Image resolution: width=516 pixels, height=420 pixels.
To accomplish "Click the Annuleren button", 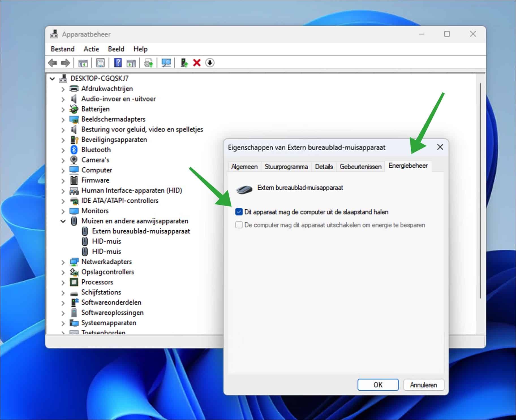I will (423, 385).
